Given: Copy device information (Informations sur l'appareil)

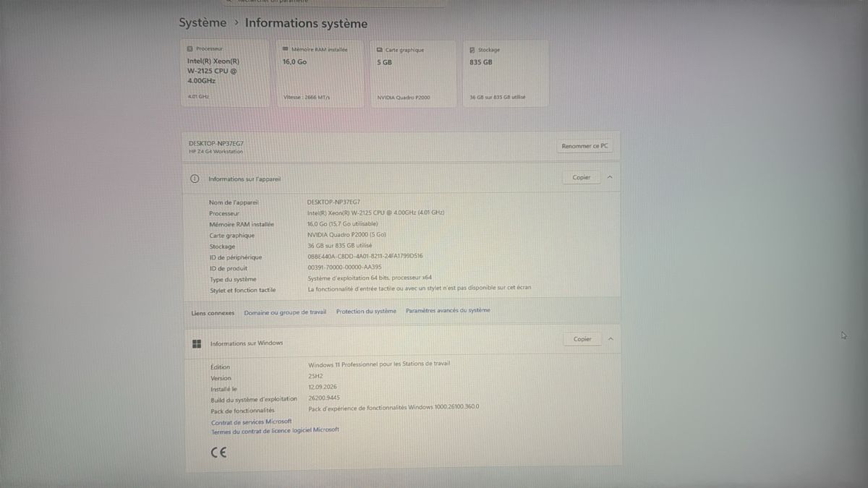Looking at the screenshot, I should click(582, 177).
